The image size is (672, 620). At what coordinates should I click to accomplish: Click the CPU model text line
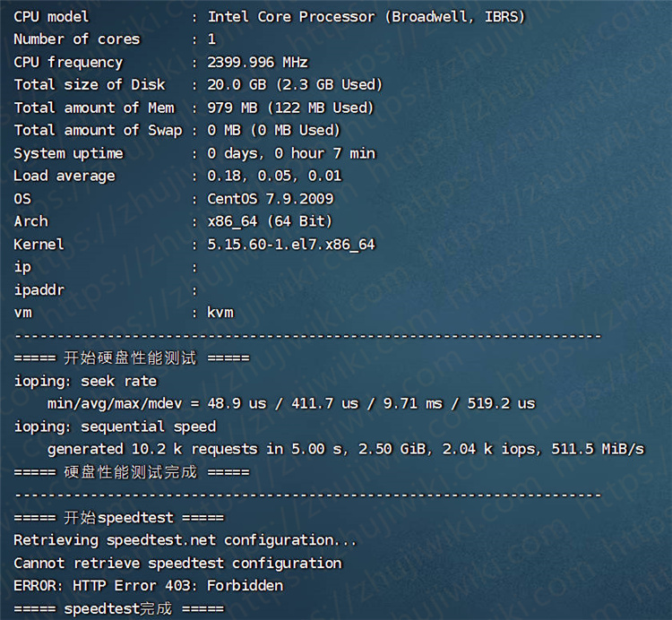269,17
